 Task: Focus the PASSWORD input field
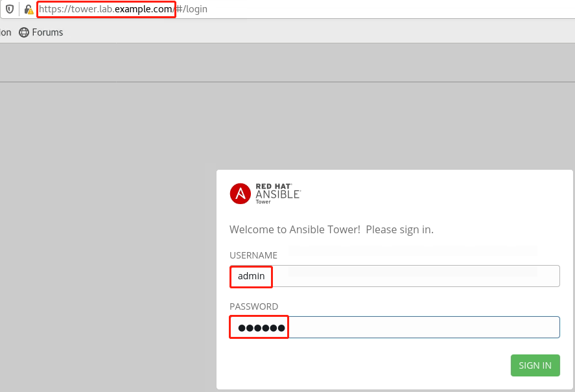click(421, 327)
